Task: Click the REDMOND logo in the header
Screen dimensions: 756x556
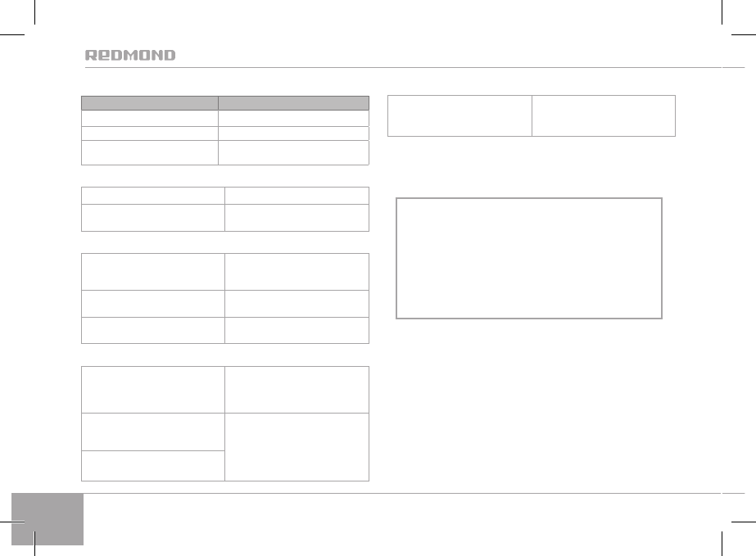Action: coord(130,56)
